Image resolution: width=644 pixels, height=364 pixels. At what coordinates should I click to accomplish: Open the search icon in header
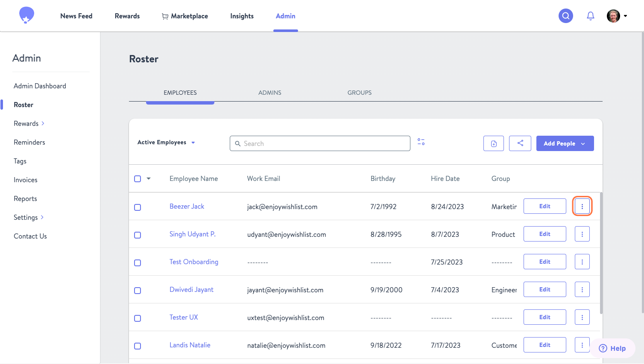(x=566, y=16)
